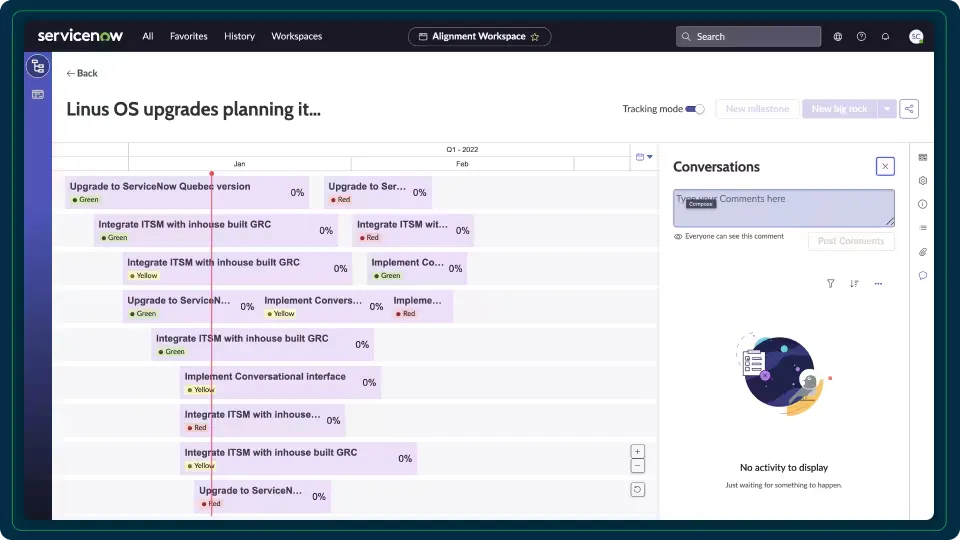Open the info icon in right rail
Image resolution: width=960 pixels, height=540 pixels.
(x=923, y=204)
